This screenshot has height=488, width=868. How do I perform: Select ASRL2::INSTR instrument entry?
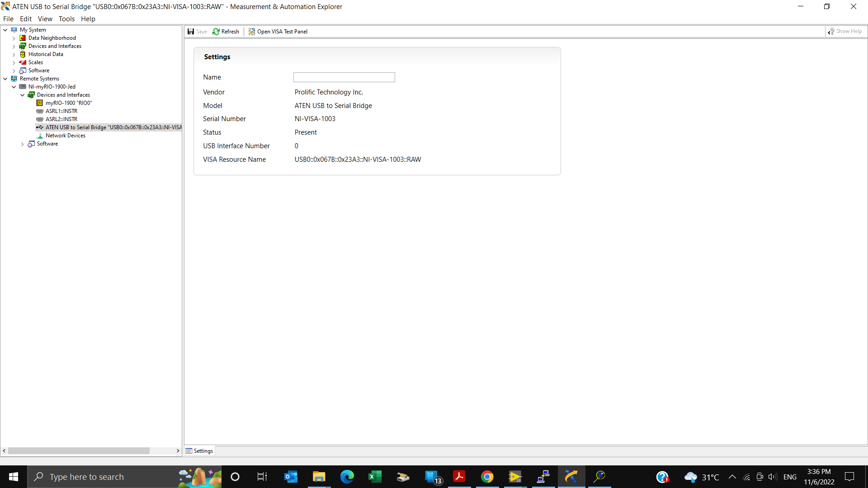click(x=61, y=118)
